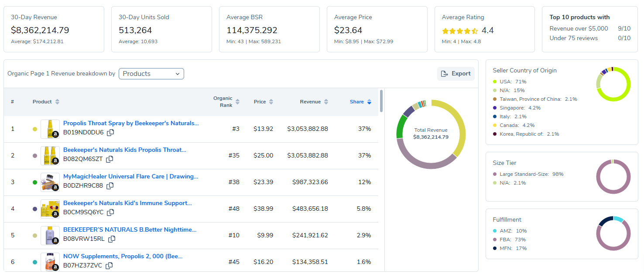Open NOW Supplements, Propolis 2,000 link
This screenshot has width=644, height=274.
[x=123, y=257]
